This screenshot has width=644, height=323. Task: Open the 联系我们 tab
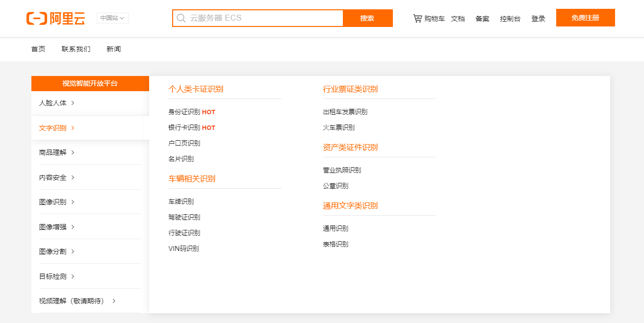(76, 49)
